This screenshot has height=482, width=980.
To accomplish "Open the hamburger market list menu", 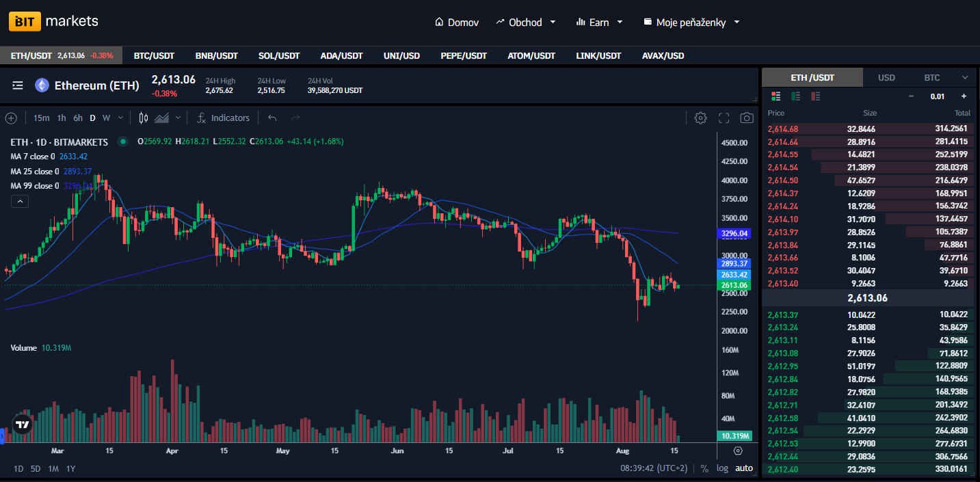I will [18, 85].
